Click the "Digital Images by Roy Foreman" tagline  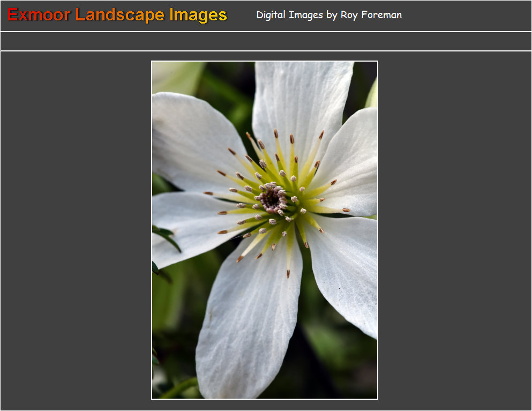click(328, 15)
